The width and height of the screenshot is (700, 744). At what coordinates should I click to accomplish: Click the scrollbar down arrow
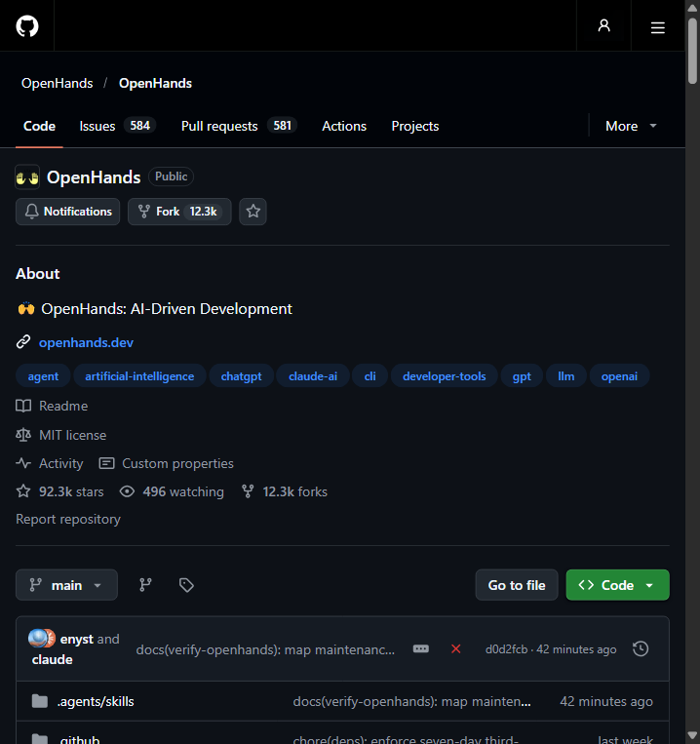point(692,736)
